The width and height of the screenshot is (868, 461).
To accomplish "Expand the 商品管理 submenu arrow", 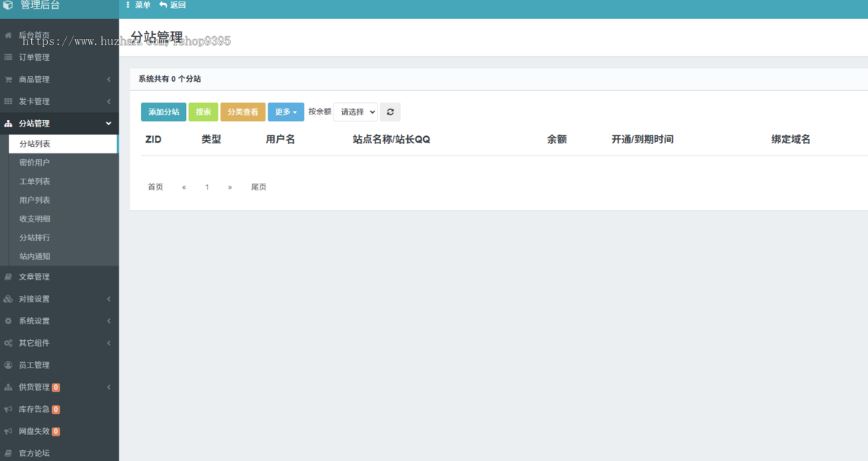I will [x=109, y=80].
